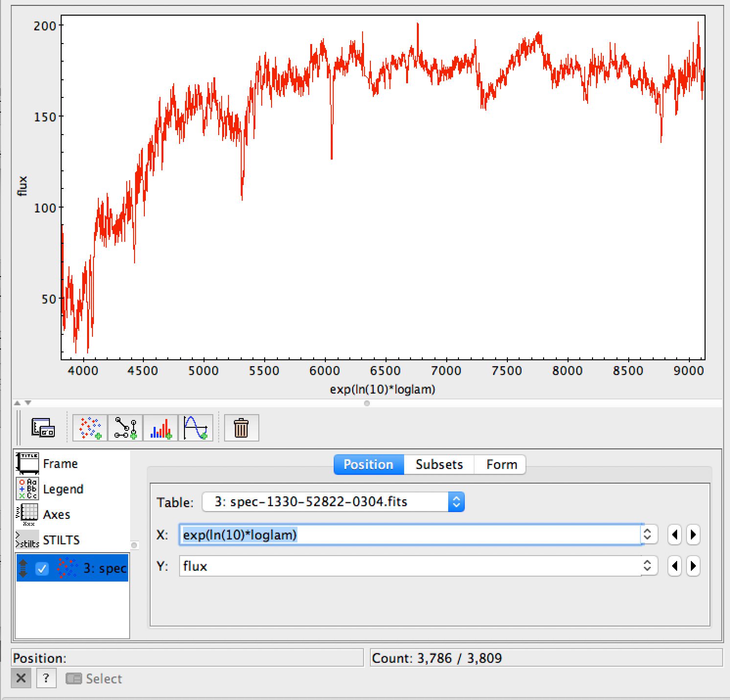Expand the X column chooser arrows

(647, 535)
